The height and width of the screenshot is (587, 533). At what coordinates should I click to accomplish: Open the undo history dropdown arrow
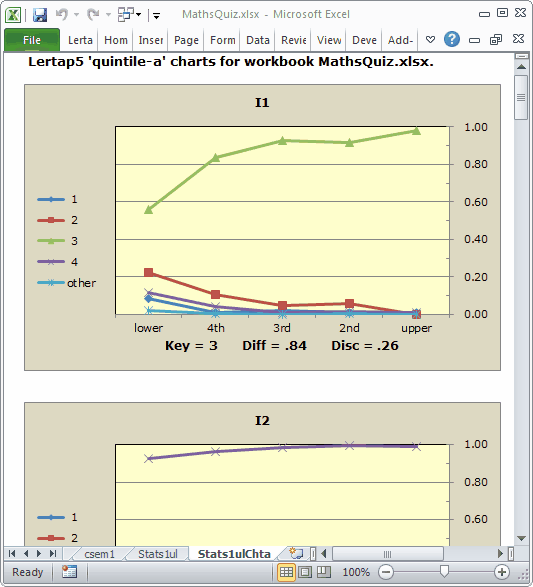tap(76, 15)
